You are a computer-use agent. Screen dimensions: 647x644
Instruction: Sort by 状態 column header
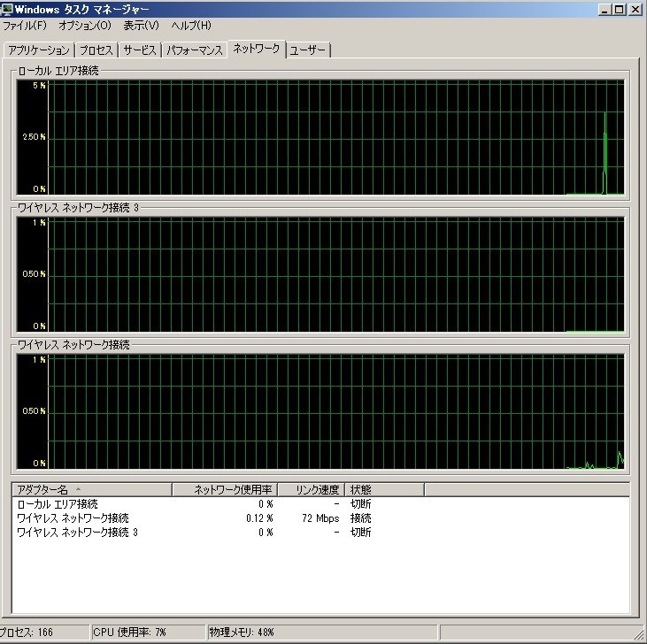coord(384,490)
